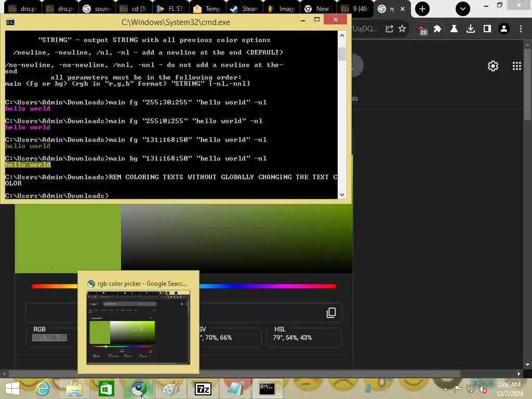Screen dimensions: 532x399
Task: Open File Explorer from the taskbar
Action: click(x=74, y=389)
